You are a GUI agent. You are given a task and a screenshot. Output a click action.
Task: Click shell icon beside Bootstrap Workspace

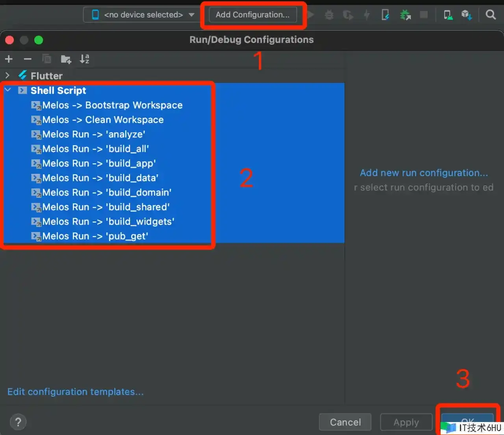(36, 105)
